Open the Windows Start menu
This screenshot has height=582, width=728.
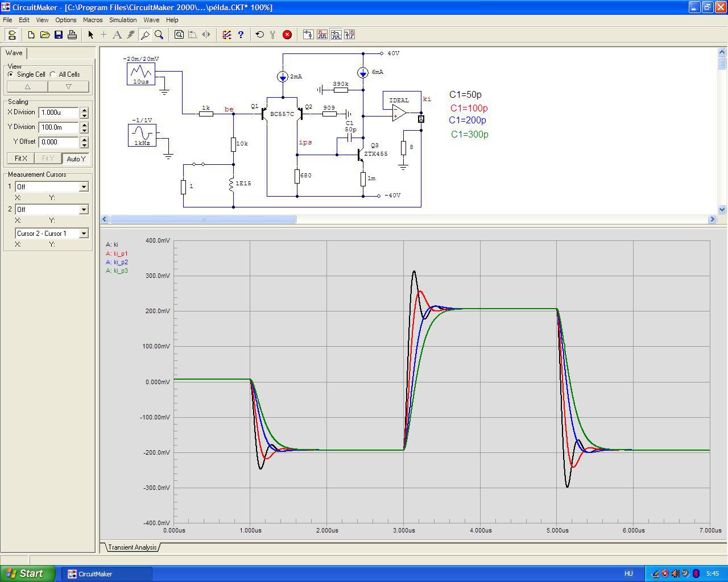coord(28,573)
